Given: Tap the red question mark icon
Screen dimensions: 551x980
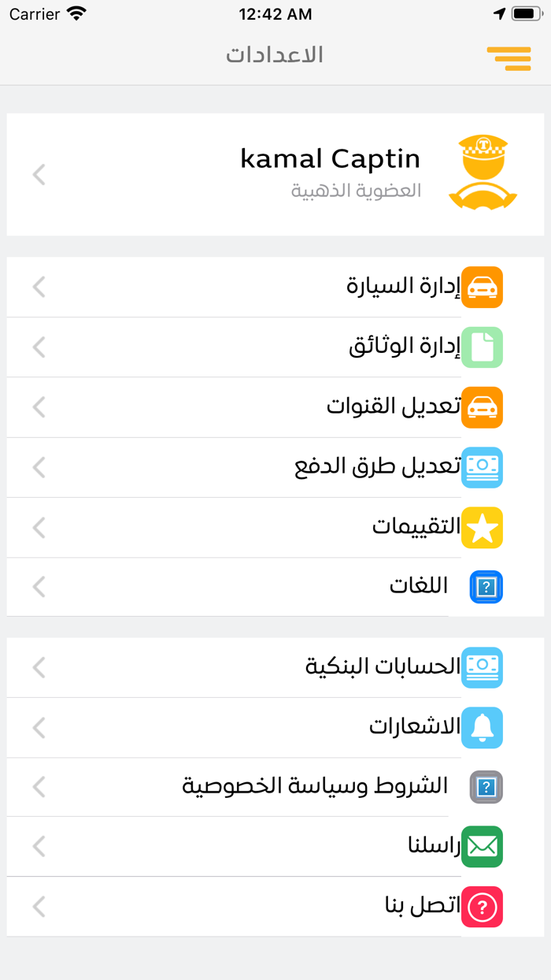Looking at the screenshot, I should coord(482,907).
